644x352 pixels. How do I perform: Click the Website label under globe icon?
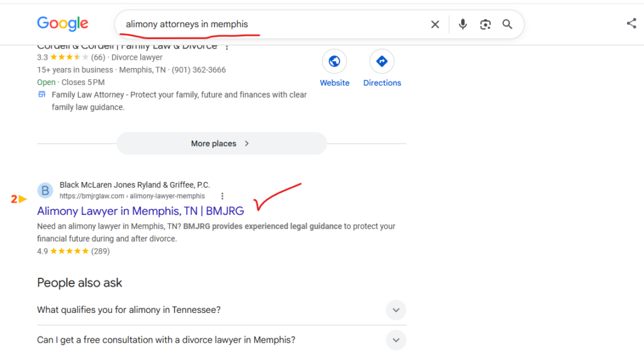pos(335,82)
